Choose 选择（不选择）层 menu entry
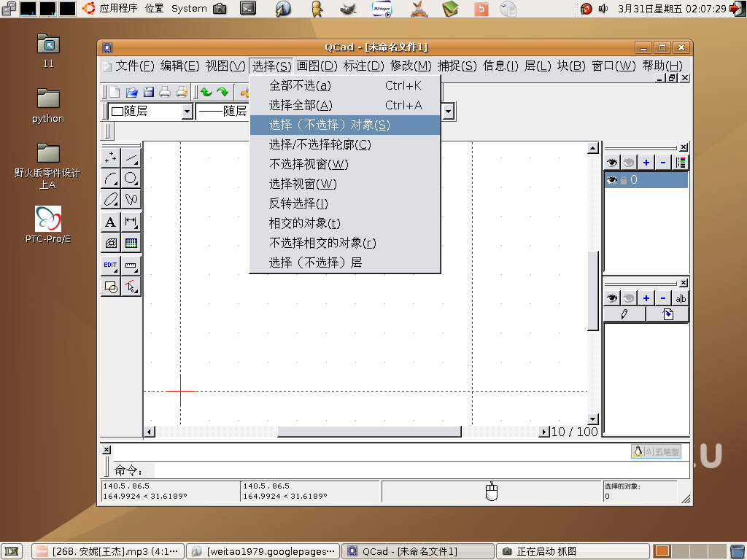The width and height of the screenshot is (747, 560). [345, 262]
